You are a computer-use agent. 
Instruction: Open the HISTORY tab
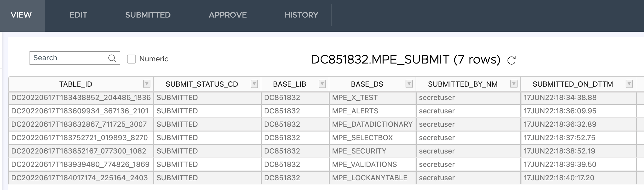click(x=301, y=15)
